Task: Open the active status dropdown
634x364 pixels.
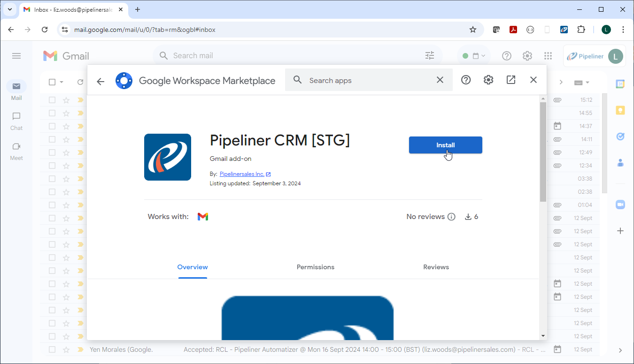Action: (x=474, y=56)
